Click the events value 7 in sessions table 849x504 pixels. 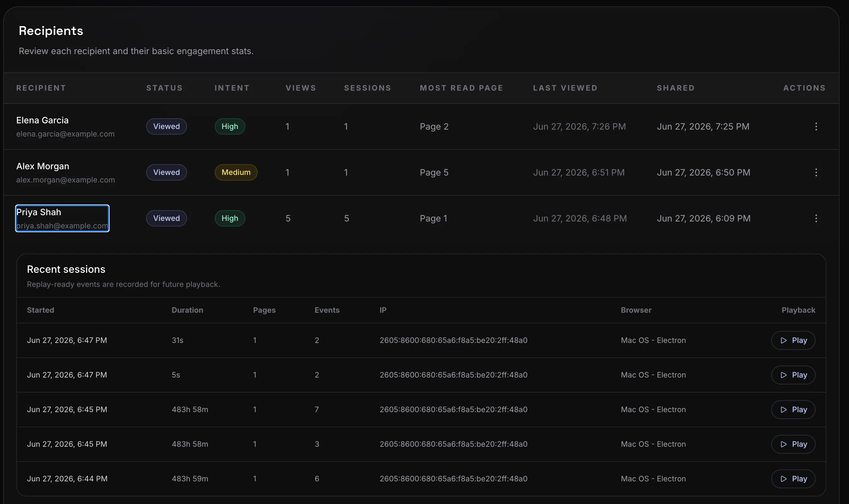coord(316,410)
